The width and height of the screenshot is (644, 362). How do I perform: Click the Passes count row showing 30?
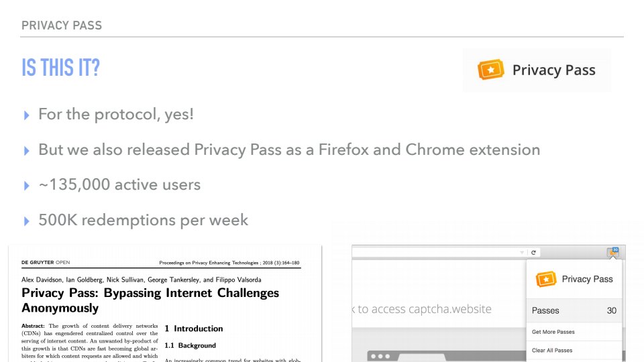(x=574, y=310)
